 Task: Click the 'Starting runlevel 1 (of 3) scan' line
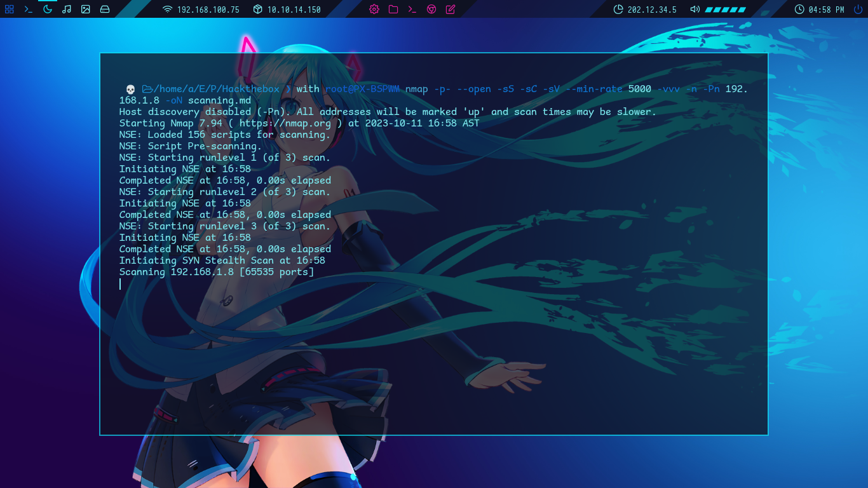pos(225,158)
